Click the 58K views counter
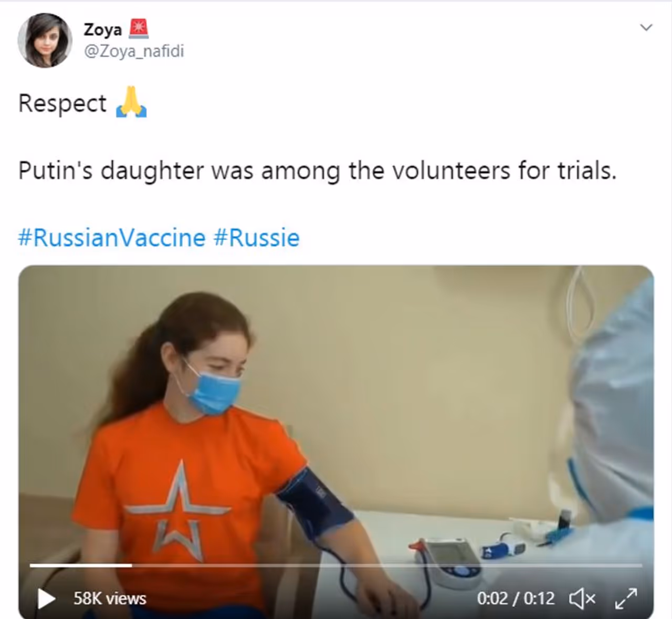 (x=110, y=599)
